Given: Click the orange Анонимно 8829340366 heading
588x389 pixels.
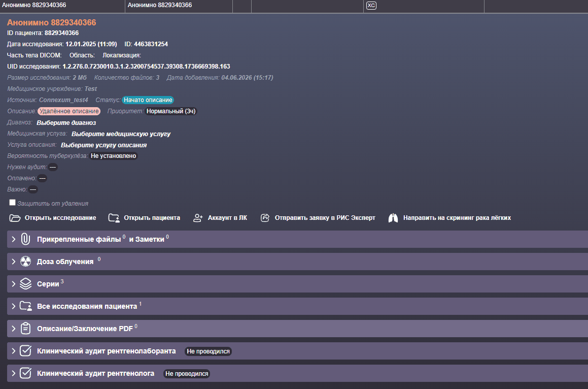Looking at the screenshot, I should click(51, 22).
